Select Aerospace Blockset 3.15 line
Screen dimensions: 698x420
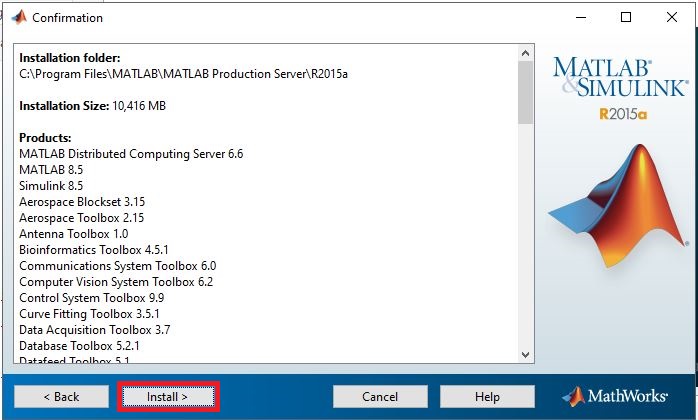click(82, 202)
